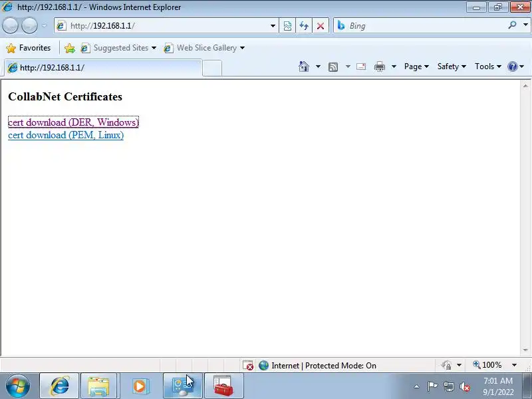Stop loading with the red X icon
This screenshot has width=532, height=399.
click(x=321, y=26)
